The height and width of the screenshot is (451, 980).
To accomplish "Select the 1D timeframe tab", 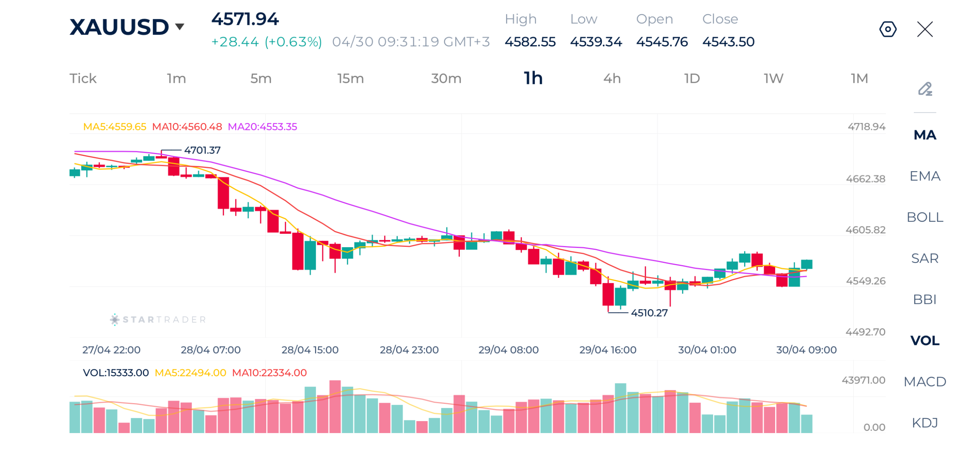I will [692, 78].
